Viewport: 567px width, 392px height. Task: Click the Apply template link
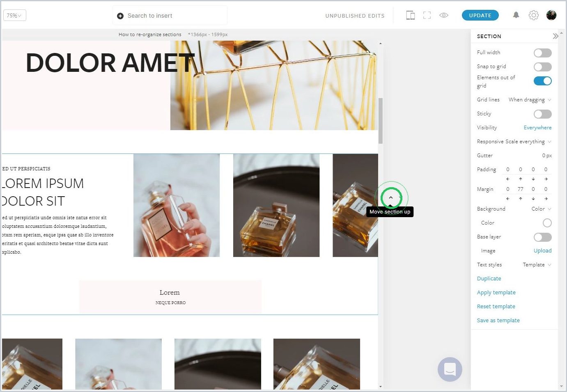[x=496, y=292]
